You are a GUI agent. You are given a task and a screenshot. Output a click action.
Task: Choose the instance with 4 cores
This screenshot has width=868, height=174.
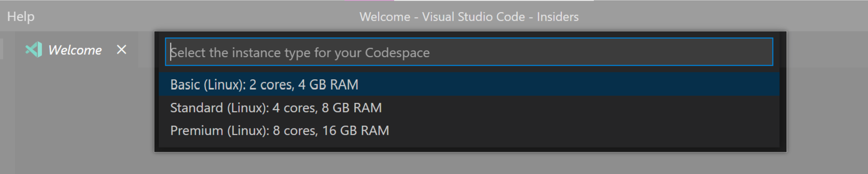[276, 108]
